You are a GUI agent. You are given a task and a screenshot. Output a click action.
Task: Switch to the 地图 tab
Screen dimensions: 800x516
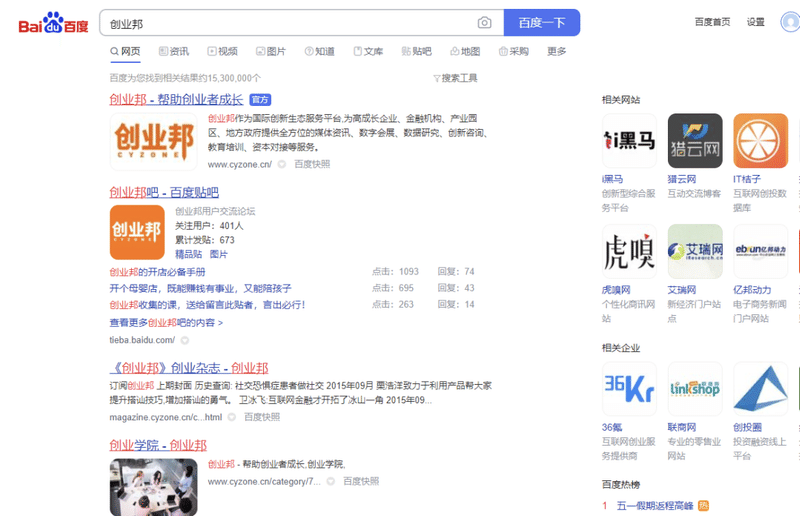(x=465, y=52)
